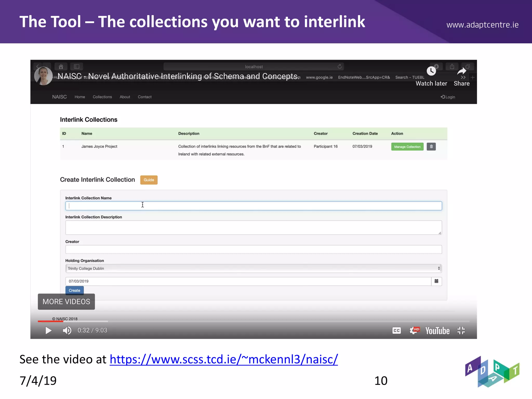Open the orange Guide button
Screen dimensions: 532x399
[149, 180]
